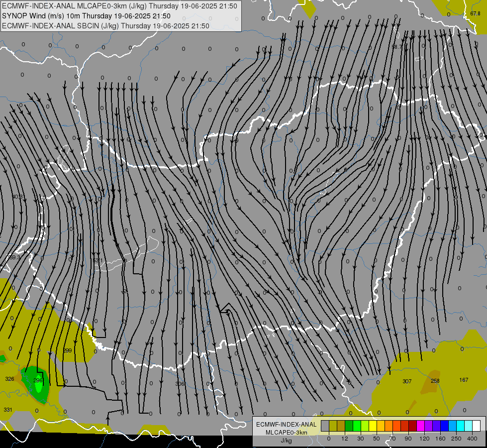Click the legend scale value '120'

(424, 439)
